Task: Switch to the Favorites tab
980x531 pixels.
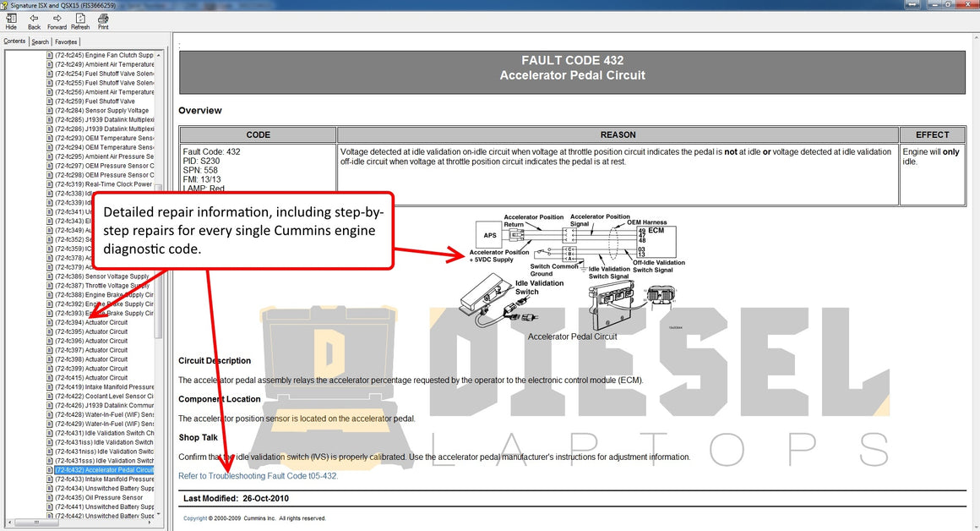Action: click(x=66, y=41)
